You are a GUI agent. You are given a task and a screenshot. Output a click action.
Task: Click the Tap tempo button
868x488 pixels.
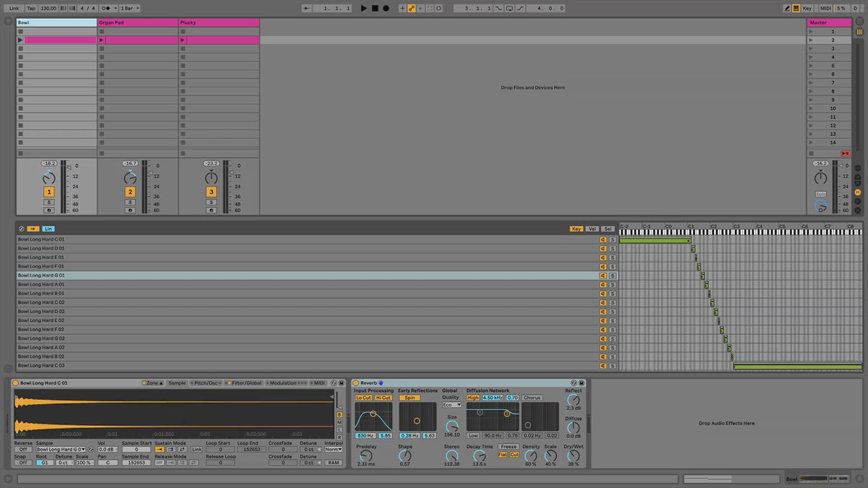click(x=31, y=8)
